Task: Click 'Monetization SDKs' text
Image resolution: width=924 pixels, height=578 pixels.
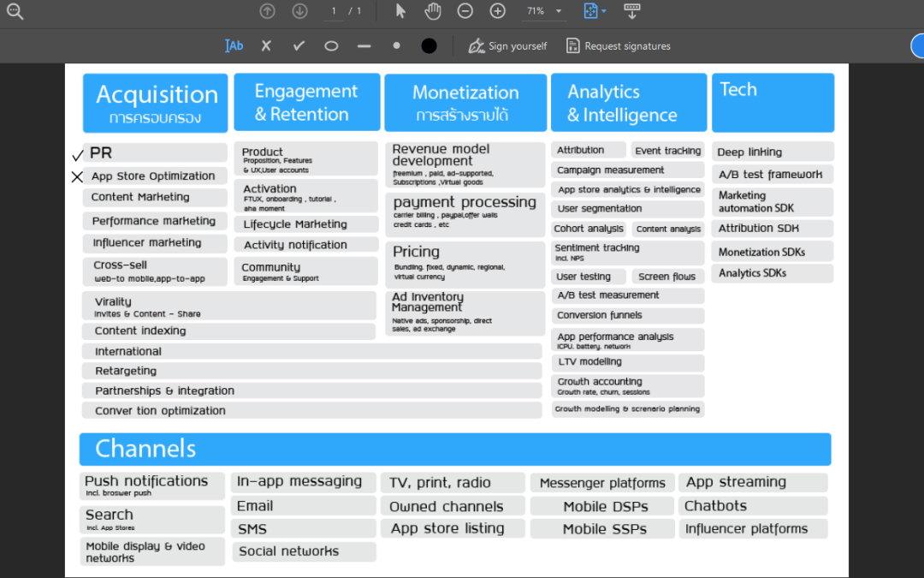Action: (x=762, y=252)
